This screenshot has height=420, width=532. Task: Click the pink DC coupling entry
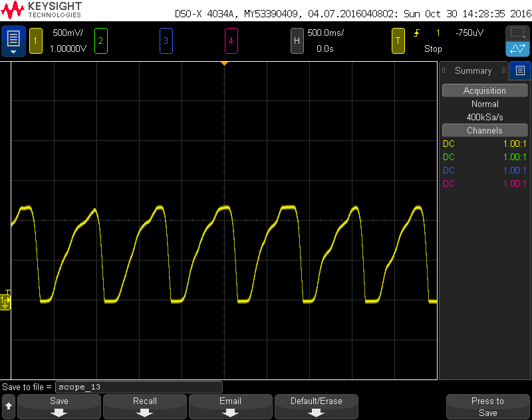click(x=448, y=183)
